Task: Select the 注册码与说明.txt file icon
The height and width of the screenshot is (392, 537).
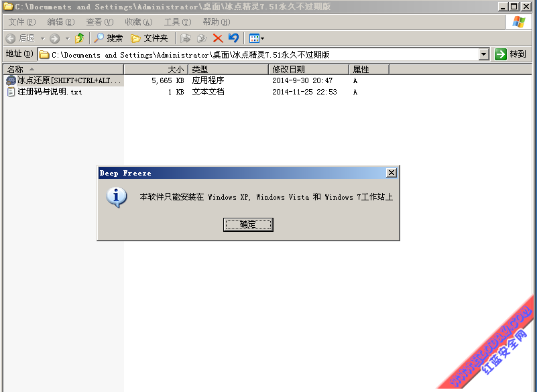Action: click(x=11, y=92)
